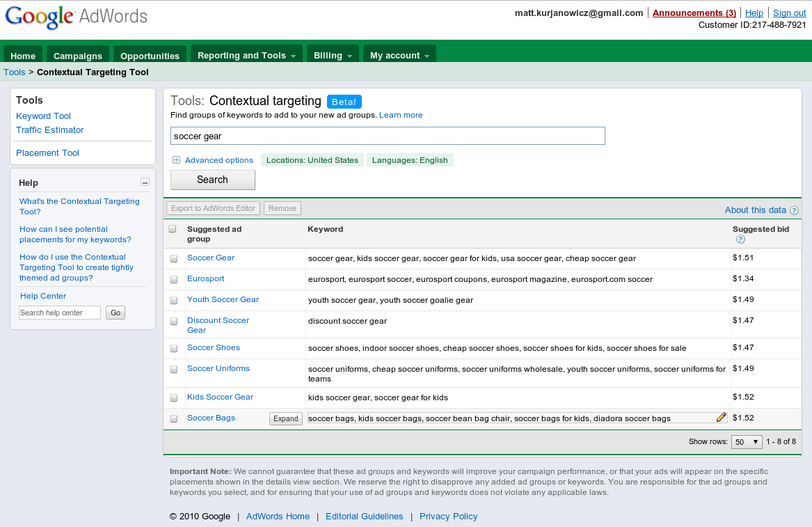Click the Privacy Policy footer link
This screenshot has height=527, width=812.
pos(449,516)
